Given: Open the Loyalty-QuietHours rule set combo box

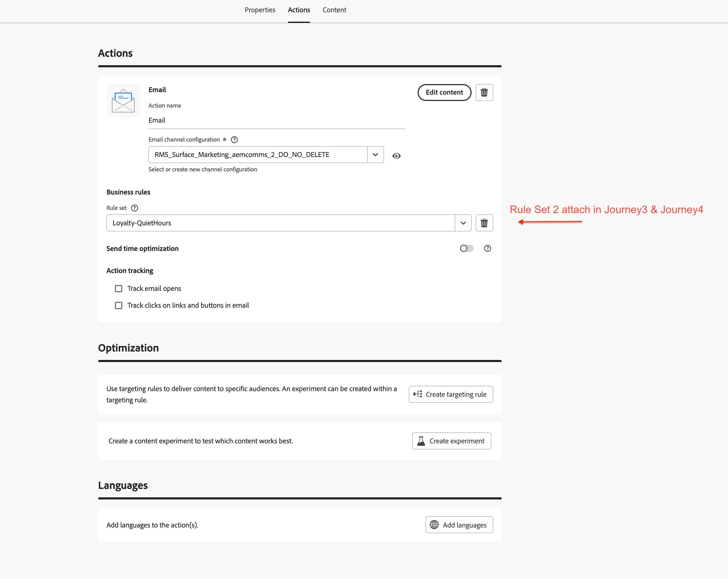Looking at the screenshot, I should click(x=280, y=223).
